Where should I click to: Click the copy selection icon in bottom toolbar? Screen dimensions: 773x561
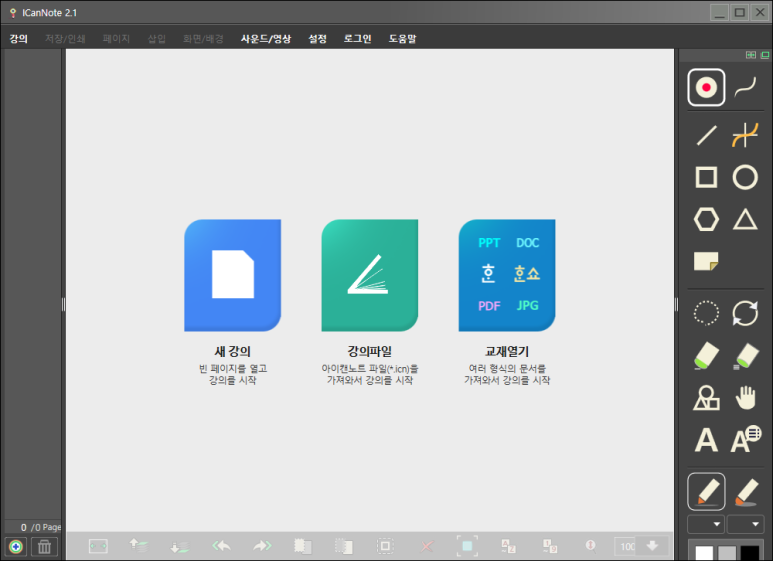click(x=303, y=546)
